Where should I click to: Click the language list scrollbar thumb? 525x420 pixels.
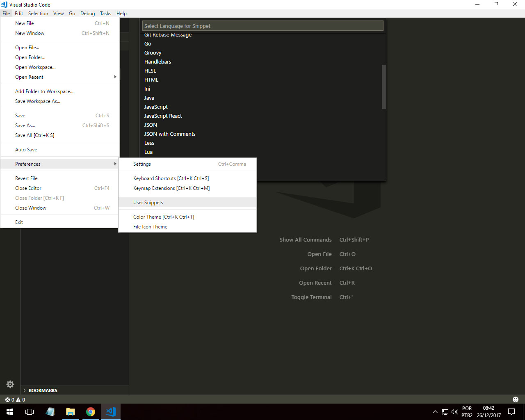384,87
